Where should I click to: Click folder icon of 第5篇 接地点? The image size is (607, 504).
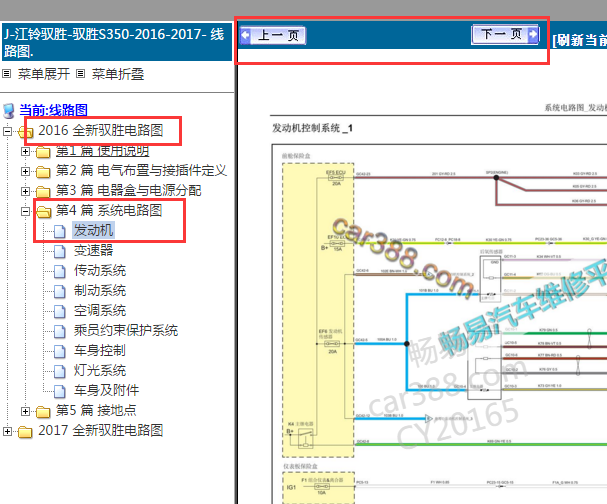[43, 412]
